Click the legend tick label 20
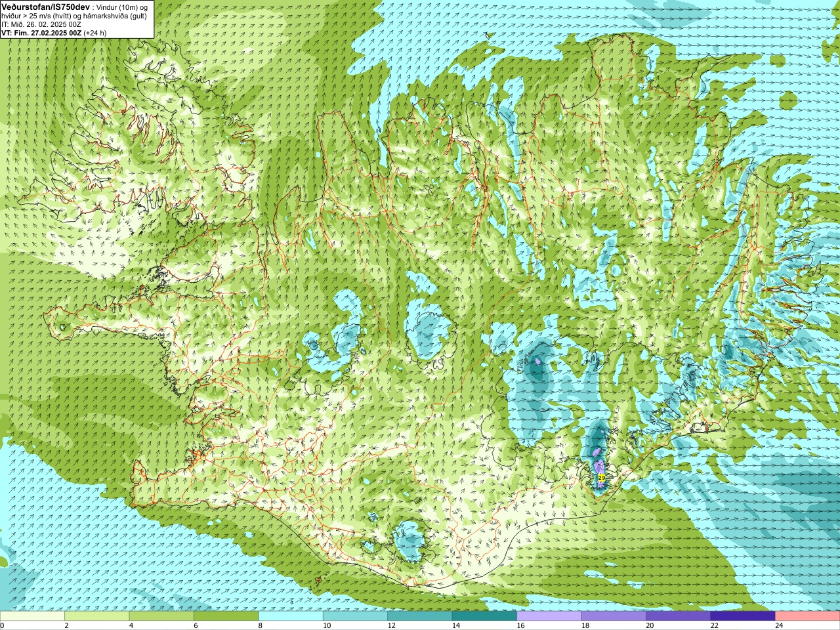The image size is (840, 630). click(x=650, y=625)
